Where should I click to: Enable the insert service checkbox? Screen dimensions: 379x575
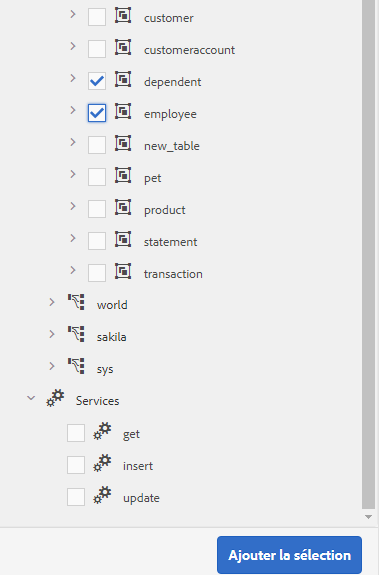tap(76, 465)
